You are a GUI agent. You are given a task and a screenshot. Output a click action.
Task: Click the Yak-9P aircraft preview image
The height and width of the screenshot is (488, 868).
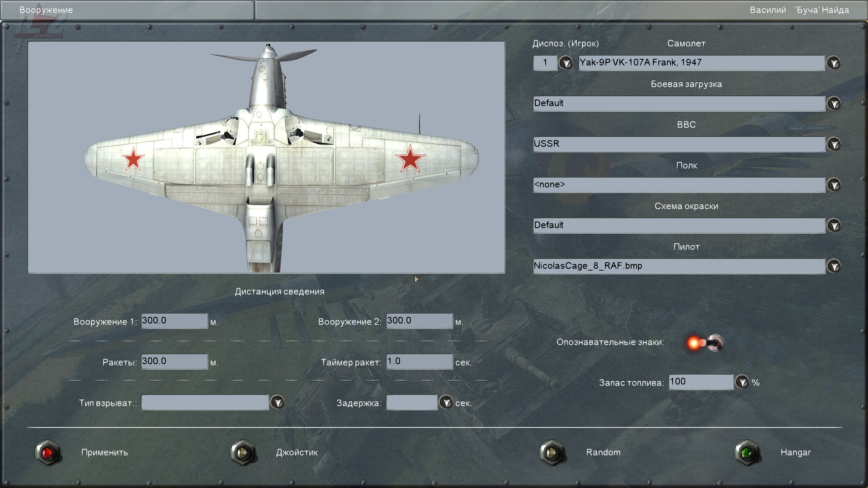[x=266, y=157]
